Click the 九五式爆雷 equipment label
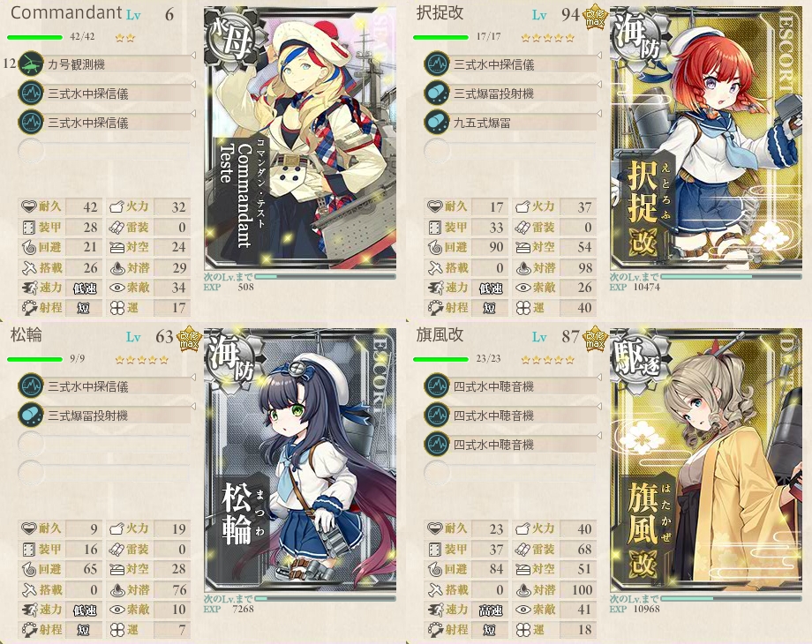The width and height of the screenshot is (812, 644). 482,123
